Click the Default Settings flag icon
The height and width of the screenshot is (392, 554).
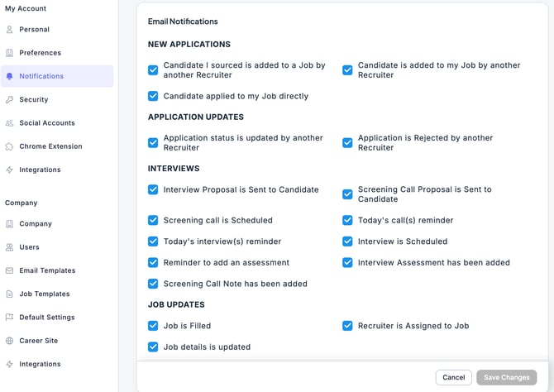pyautogui.click(x=10, y=318)
